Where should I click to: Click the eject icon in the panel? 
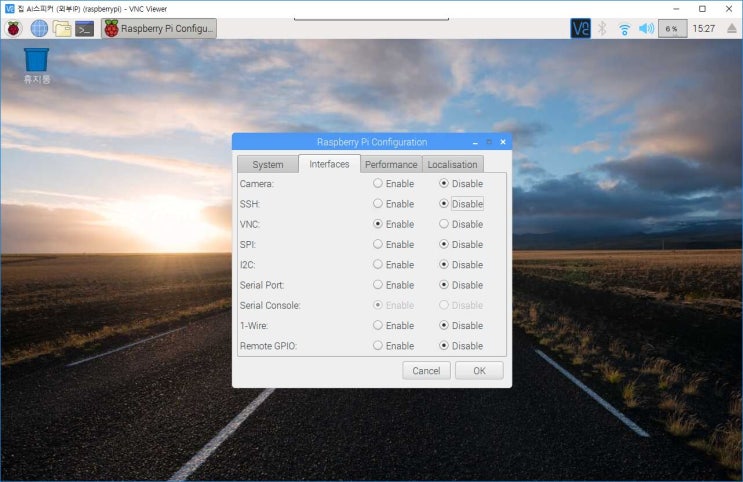coord(732,28)
